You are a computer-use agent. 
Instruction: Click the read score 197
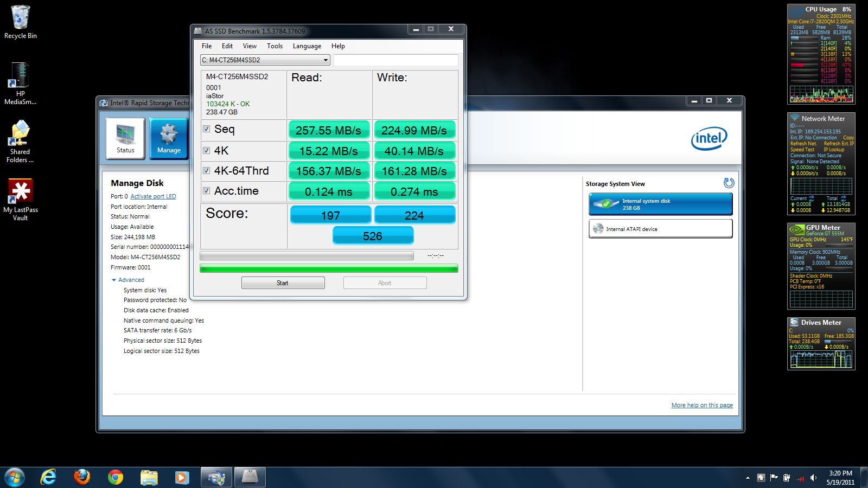tap(330, 215)
